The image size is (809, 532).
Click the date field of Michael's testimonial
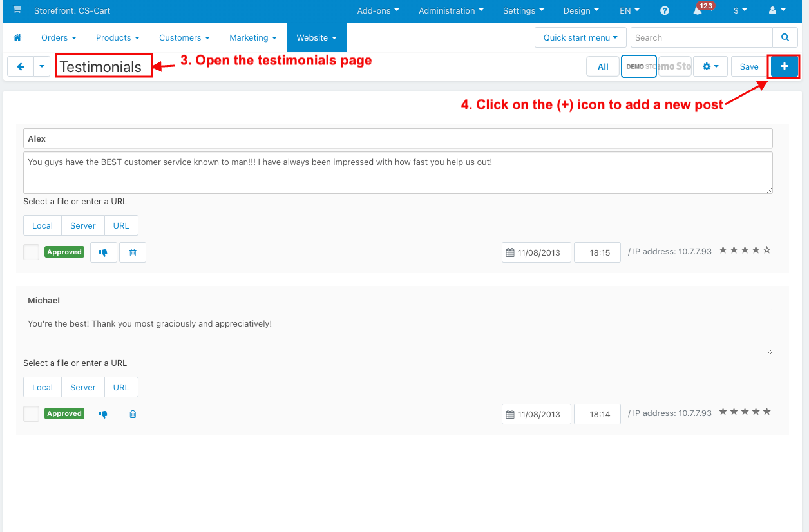pos(537,414)
